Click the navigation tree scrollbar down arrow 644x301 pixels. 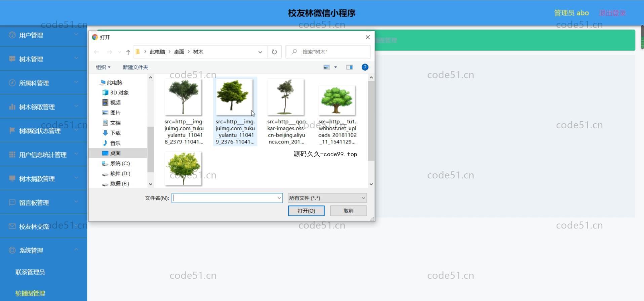click(151, 184)
